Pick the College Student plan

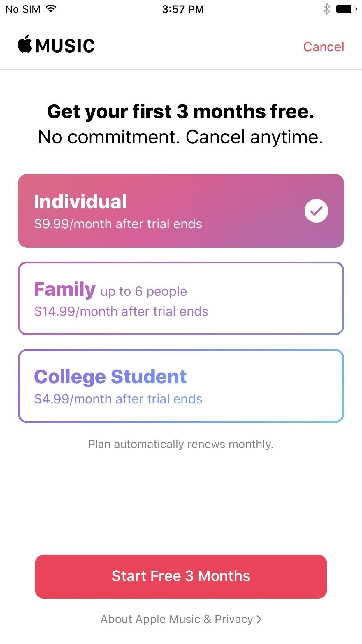click(181, 386)
